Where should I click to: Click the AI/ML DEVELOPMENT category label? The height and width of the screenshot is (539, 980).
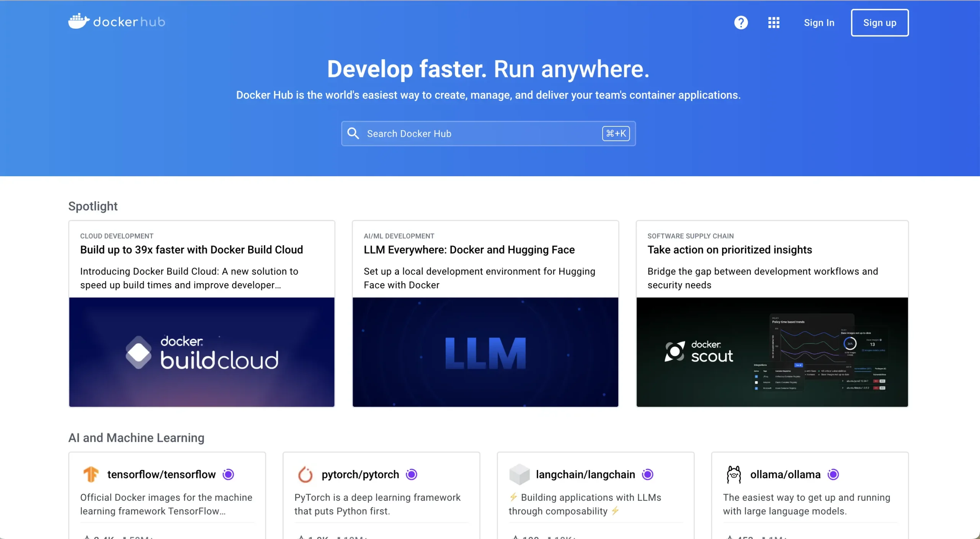pos(399,236)
